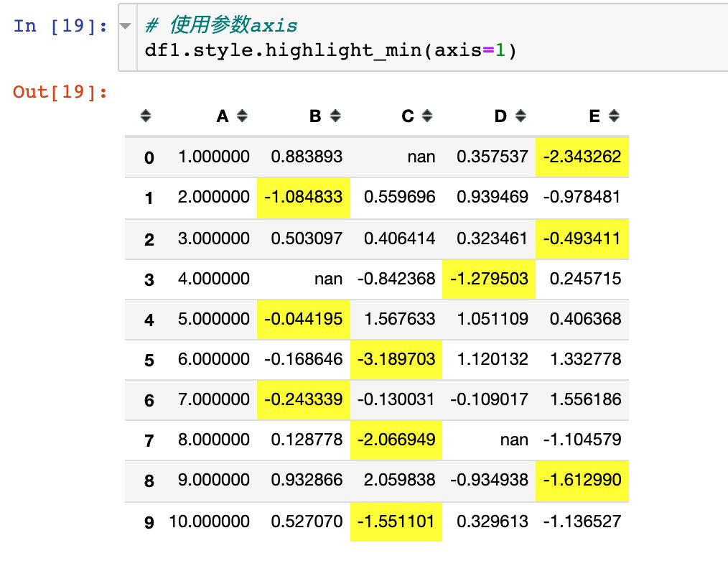The width and height of the screenshot is (728, 566).
Task: Click highlighted cell -1.612990
Action: (582, 481)
